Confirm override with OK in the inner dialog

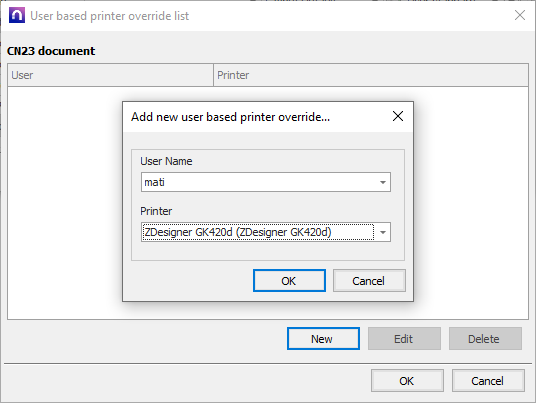289,281
